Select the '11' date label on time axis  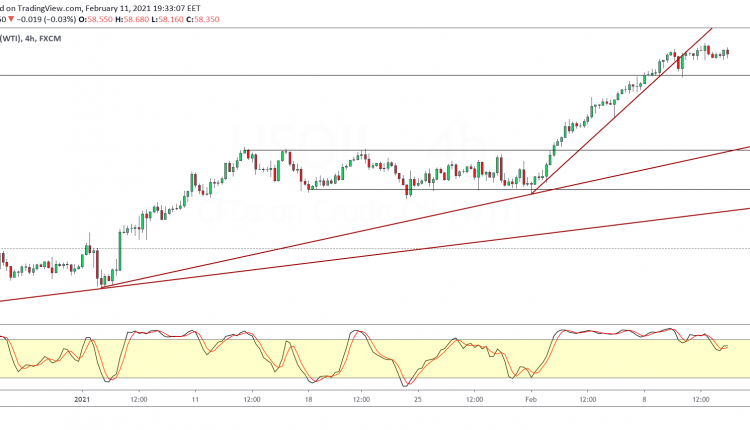[195, 400]
